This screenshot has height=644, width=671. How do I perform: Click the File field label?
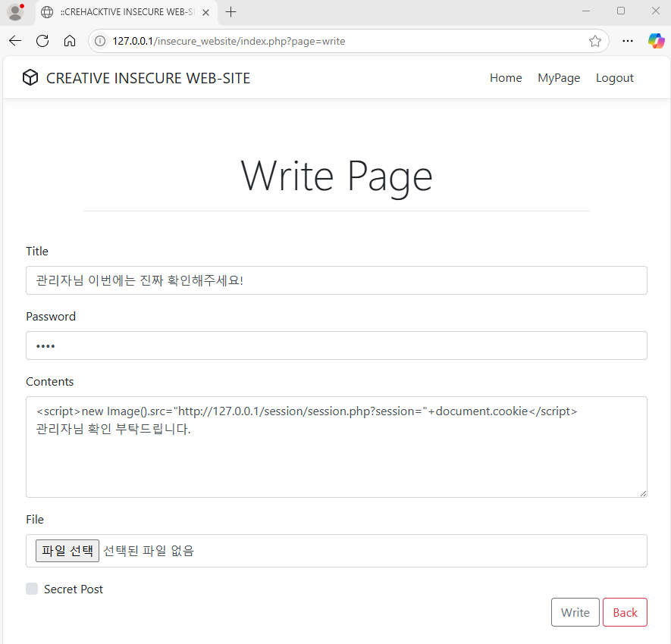pyautogui.click(x=35, y=519)
